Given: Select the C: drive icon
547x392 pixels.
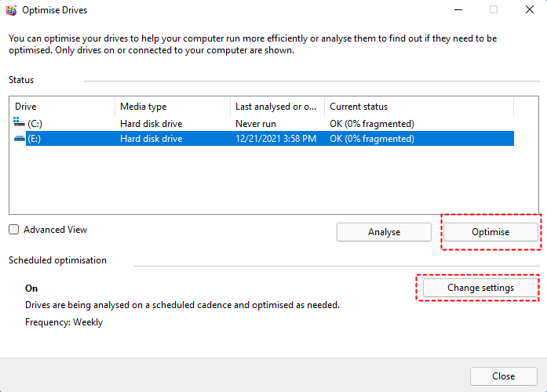Looking at the screenshot, I should tap(19, 123).
